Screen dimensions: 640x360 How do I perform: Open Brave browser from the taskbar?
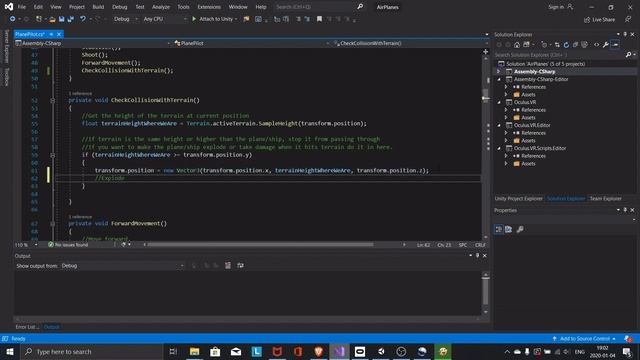coord(318,351)
